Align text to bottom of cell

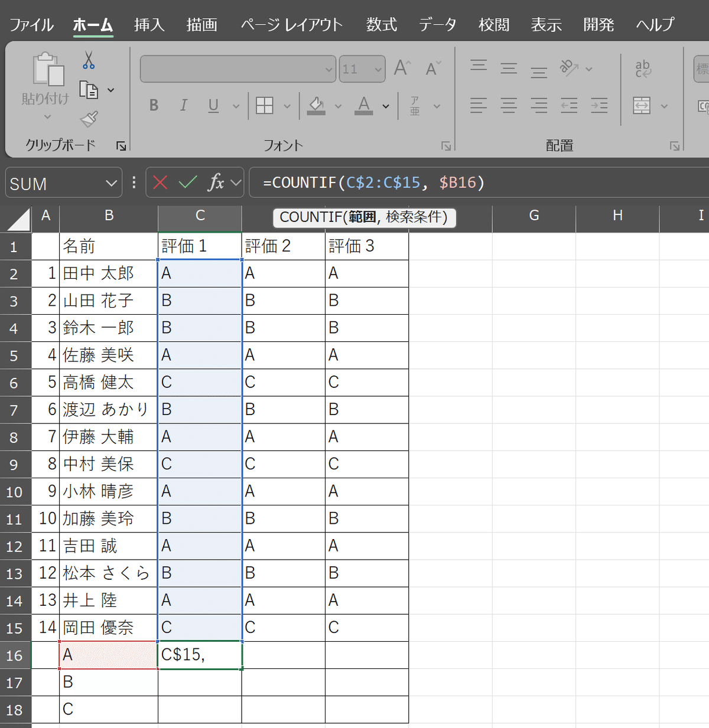click(539, 72)
